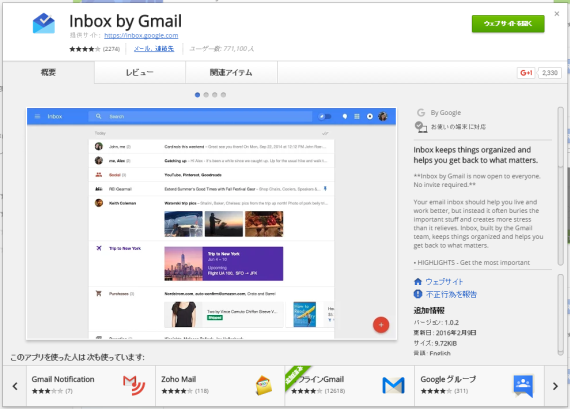Open the Trip to New York card
This screenshot has width=570, height=409.
point(224,264)
